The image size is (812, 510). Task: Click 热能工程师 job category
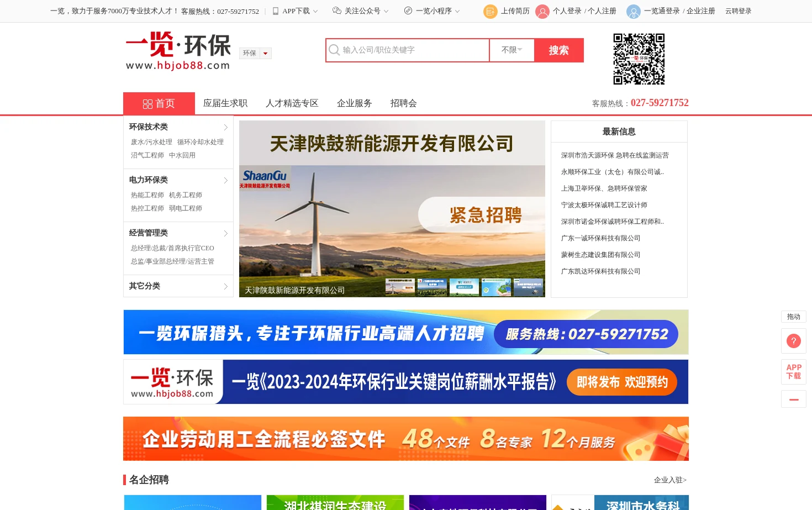[147, 195]
